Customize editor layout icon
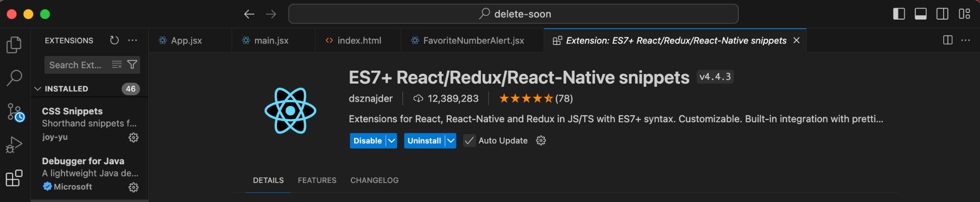This screenshot has width=980, height=202. click(964, 14)
